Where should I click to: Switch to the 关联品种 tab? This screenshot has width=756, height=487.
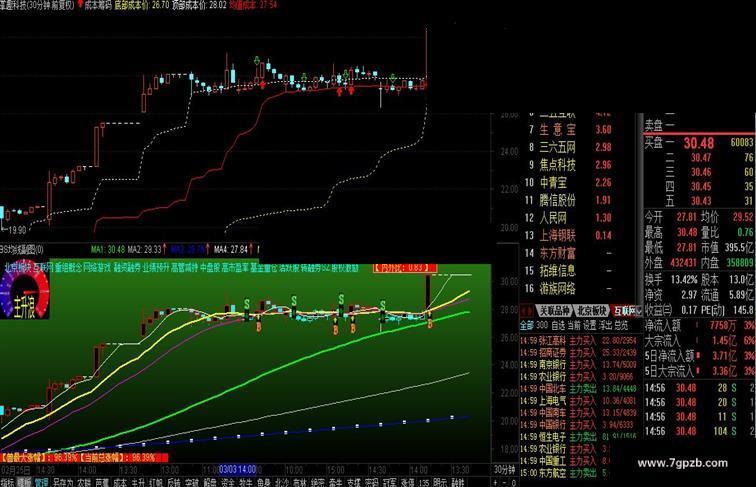pos(555,311)
